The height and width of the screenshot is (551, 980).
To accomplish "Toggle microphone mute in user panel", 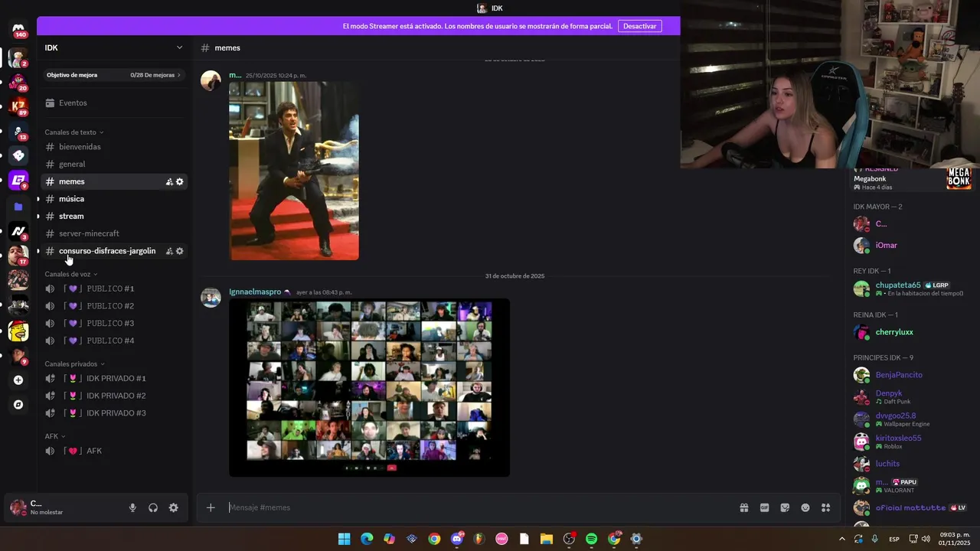I will pos(132,507).
